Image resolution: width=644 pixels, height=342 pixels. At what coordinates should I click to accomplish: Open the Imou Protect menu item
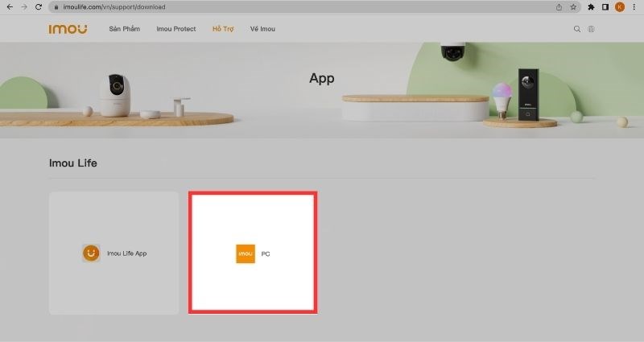point(175,29)
